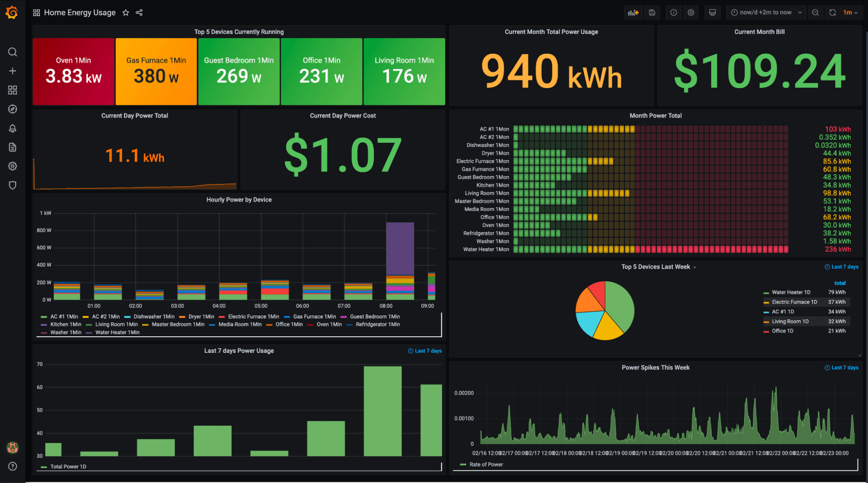Save the dashboard using the save icon

tap(652, 12)
